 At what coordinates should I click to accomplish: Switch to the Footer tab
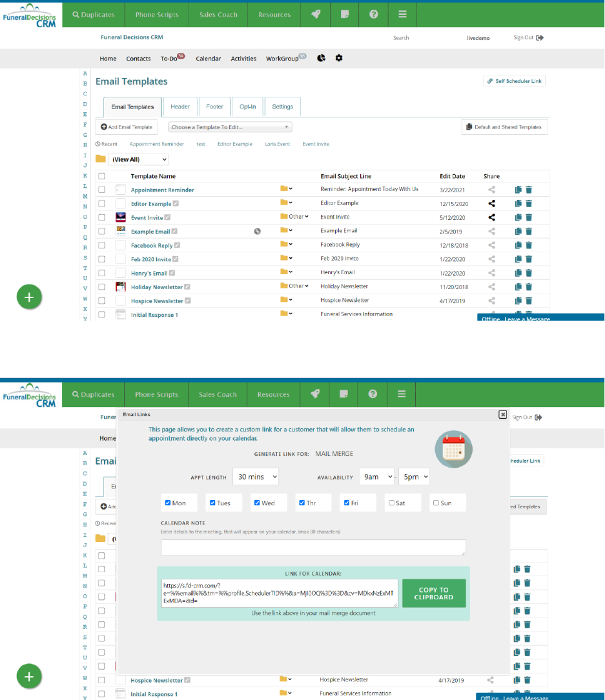pyautogui.click(x=214, y=106)
